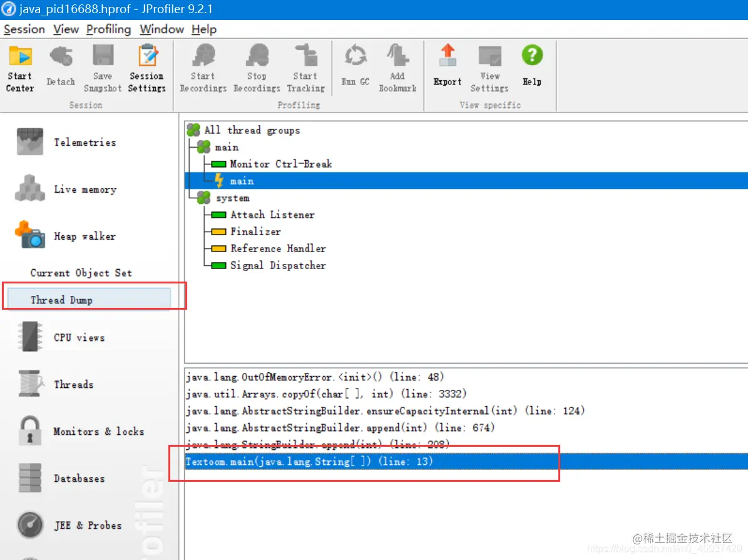Click the Start Recordings icon
748x560 pixels.
203,56
